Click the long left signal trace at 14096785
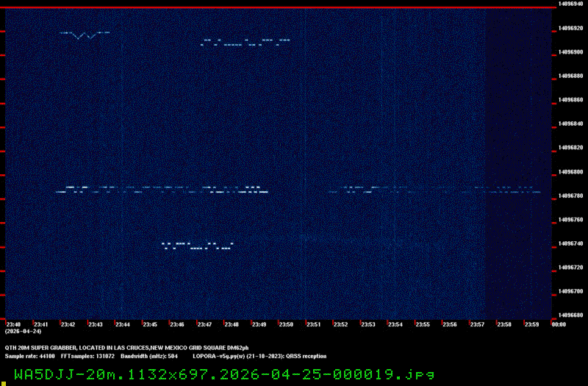 pyautogui.click(x=162, y=190)
